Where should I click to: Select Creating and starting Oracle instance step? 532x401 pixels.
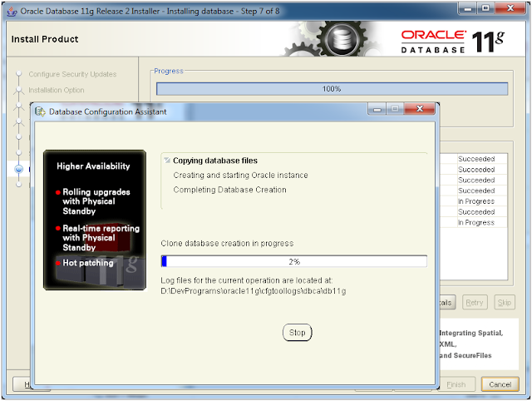[240, 176]
